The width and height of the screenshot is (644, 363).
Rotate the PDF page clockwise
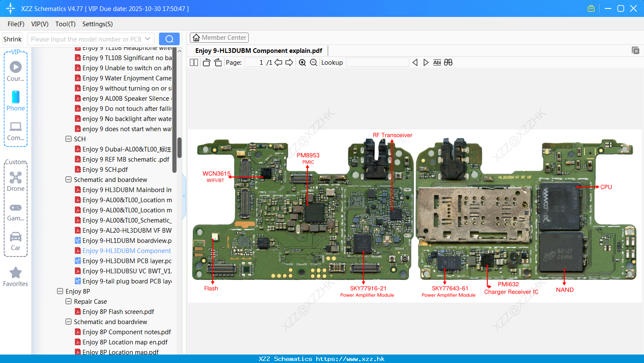coord(218,63)
